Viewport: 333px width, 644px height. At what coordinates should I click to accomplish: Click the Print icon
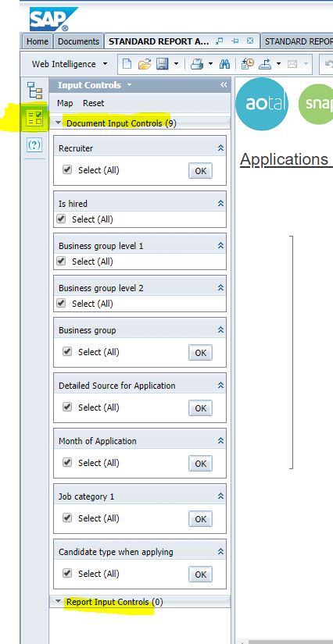197,64
